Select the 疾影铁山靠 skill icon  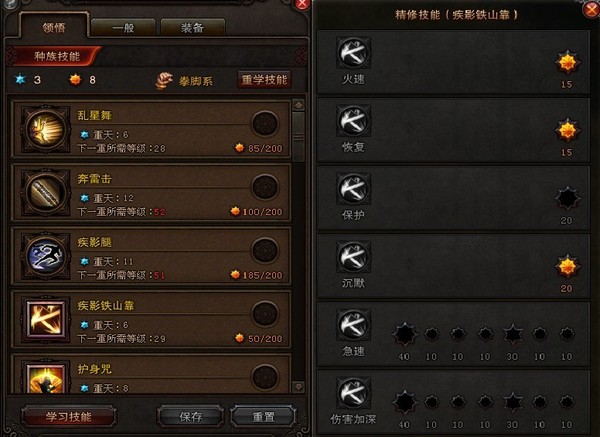pyautogui.click(x=46, y=320)
